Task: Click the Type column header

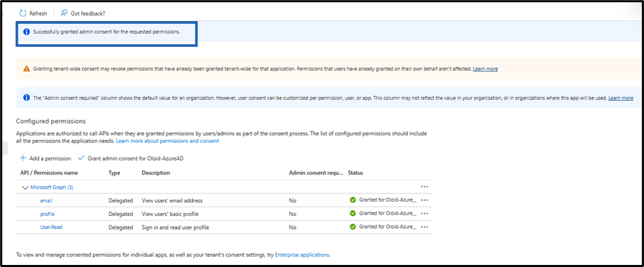Action: [114, 173]
